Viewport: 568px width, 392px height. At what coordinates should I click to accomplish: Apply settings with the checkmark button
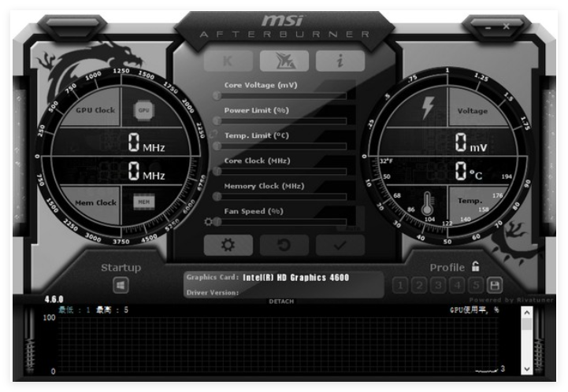click(340, 245)
